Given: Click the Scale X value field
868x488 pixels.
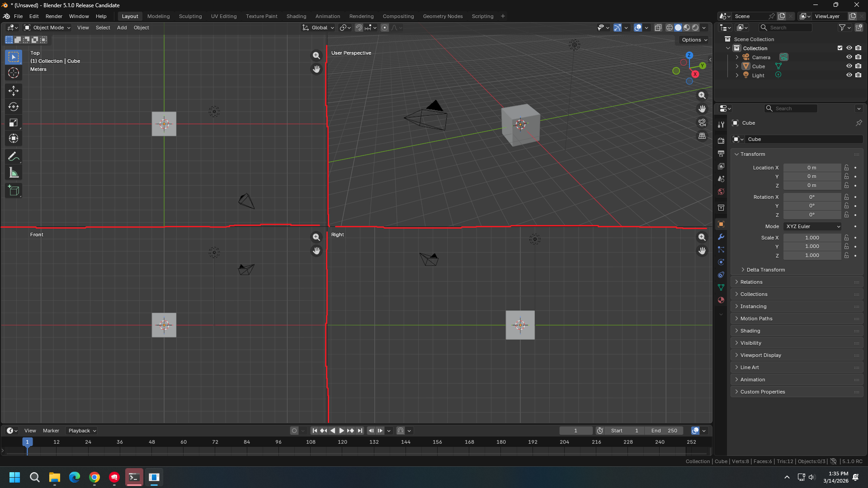Looking at the screenshot, I should tap(812, 238).
